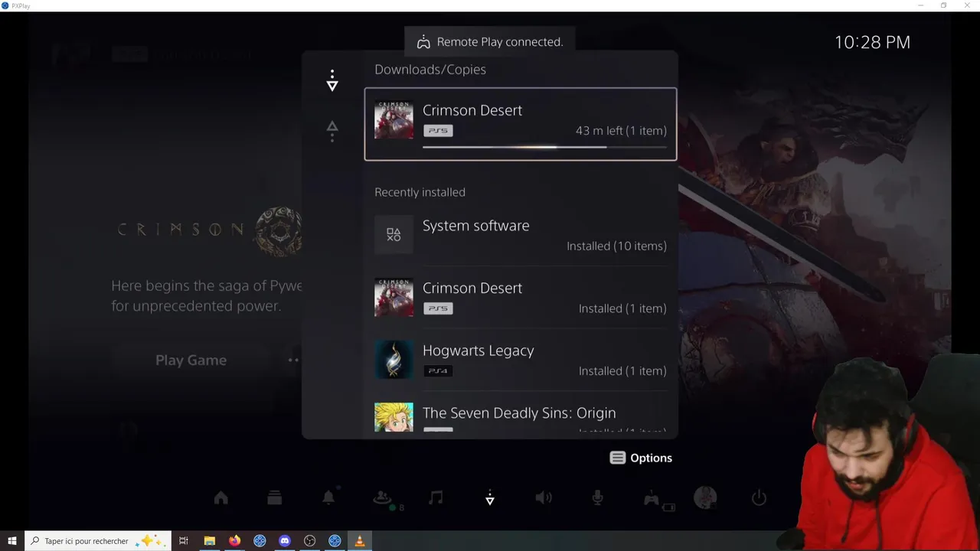Screen dimensions: 980x551
Task: Open OBS Studio from the taskbar
Action: click(x=310, y=541)
